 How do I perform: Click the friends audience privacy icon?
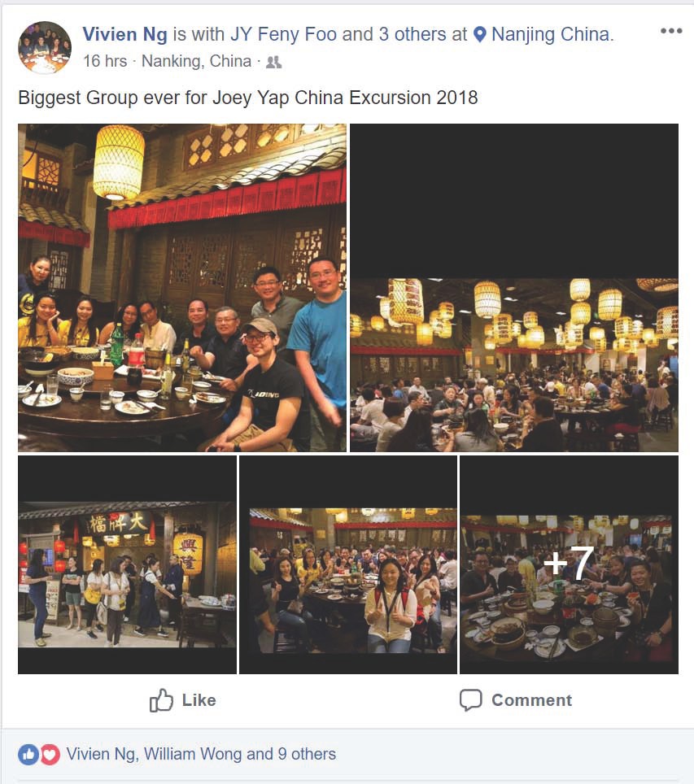click(273, 62)
